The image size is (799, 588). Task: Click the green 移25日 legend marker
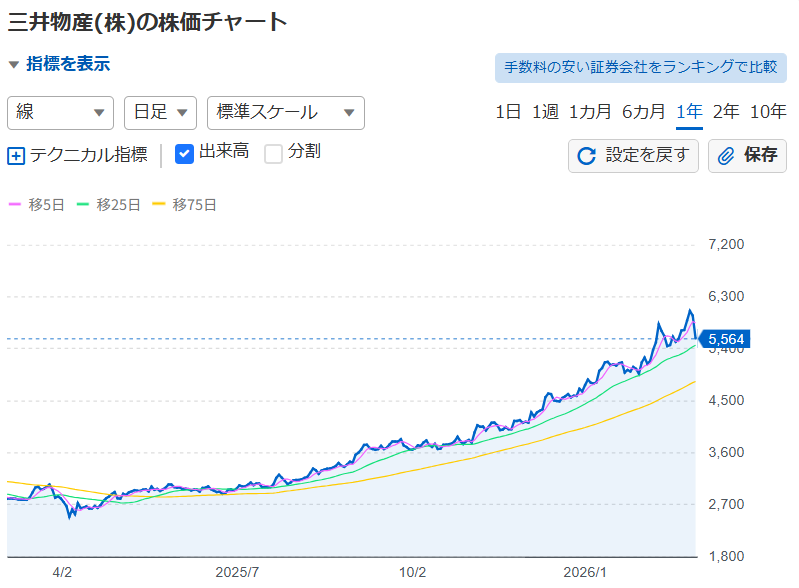pos(83,205)
